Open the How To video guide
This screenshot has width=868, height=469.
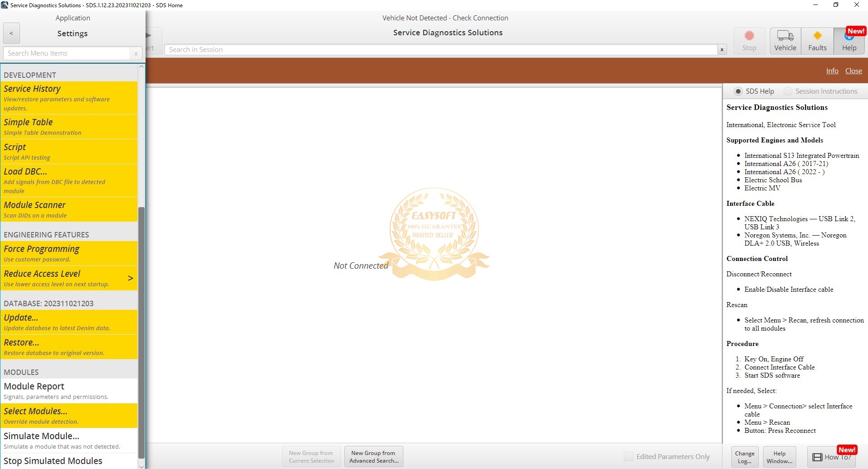(x=832, y=457)
